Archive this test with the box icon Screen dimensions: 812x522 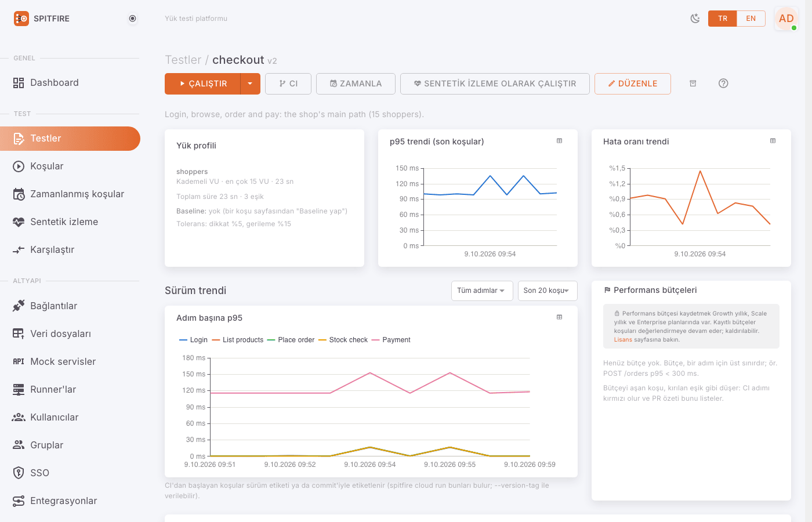pyautogui.click(x=693, y=84)
